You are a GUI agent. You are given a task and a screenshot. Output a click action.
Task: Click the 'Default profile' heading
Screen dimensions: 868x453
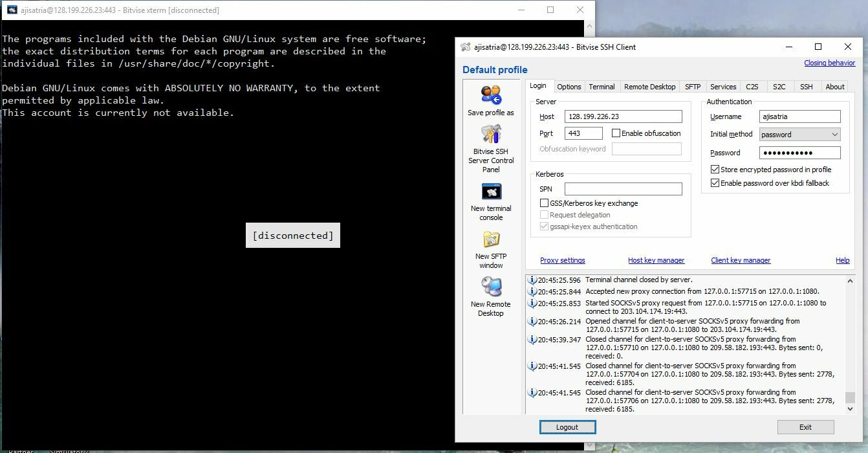click(495, 70)
